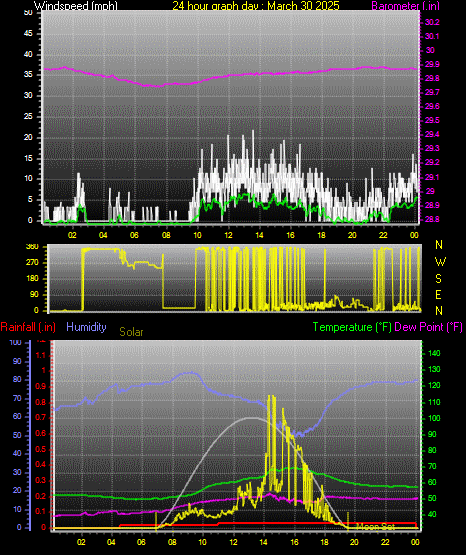466x555 pixels.
Task: Click the 20 mph windspeed scale value
Action: [28, 137]
